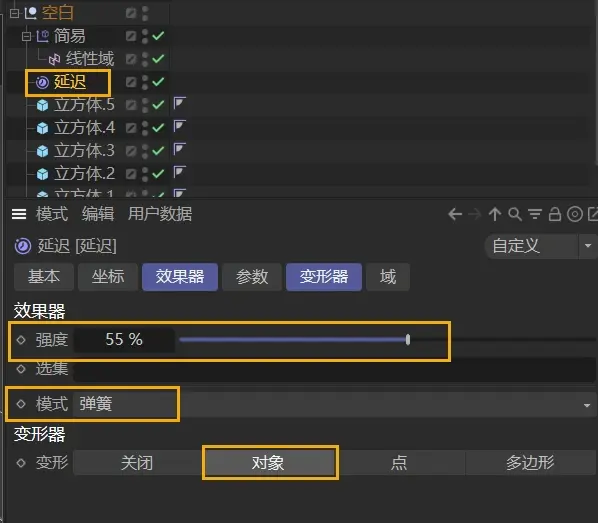Disable the 立方体.3 green checkmark
Viewport: 598px width, 523px height.
tap(158, 150)
